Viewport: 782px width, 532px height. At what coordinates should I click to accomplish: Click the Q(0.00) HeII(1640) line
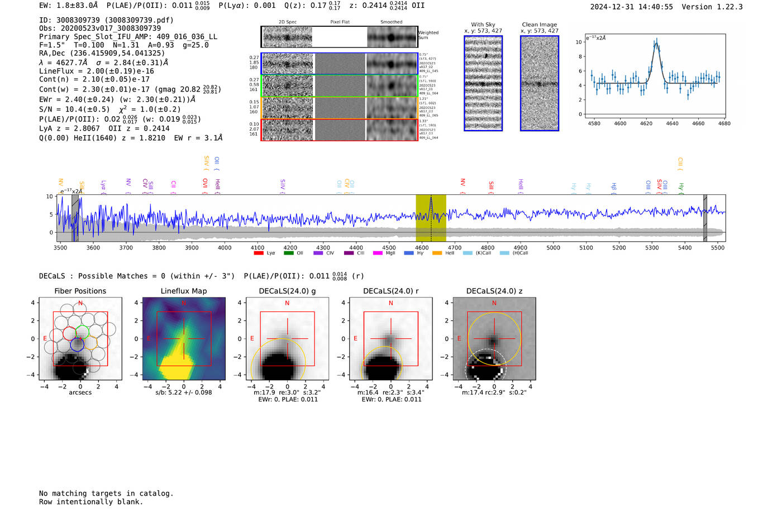(131, 138)
